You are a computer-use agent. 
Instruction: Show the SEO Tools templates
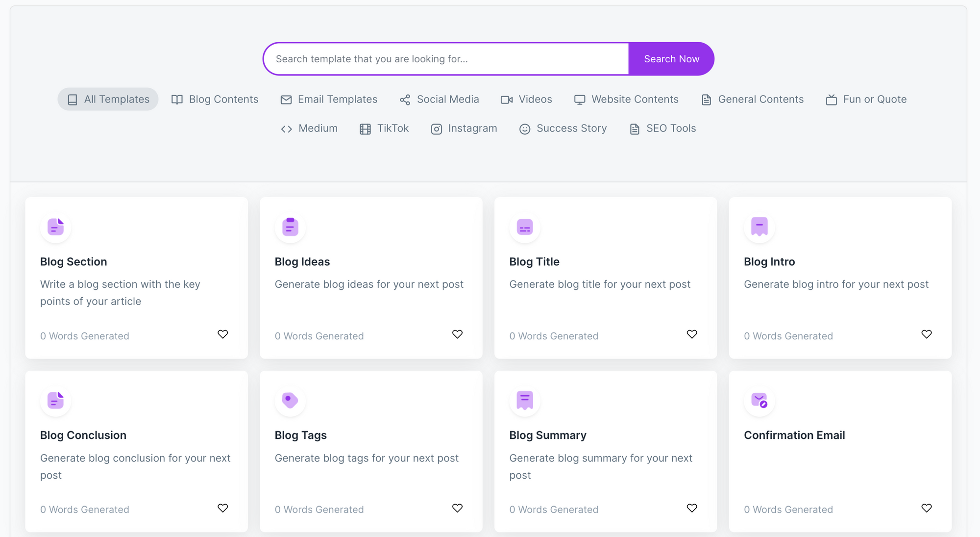pos(662,128)
